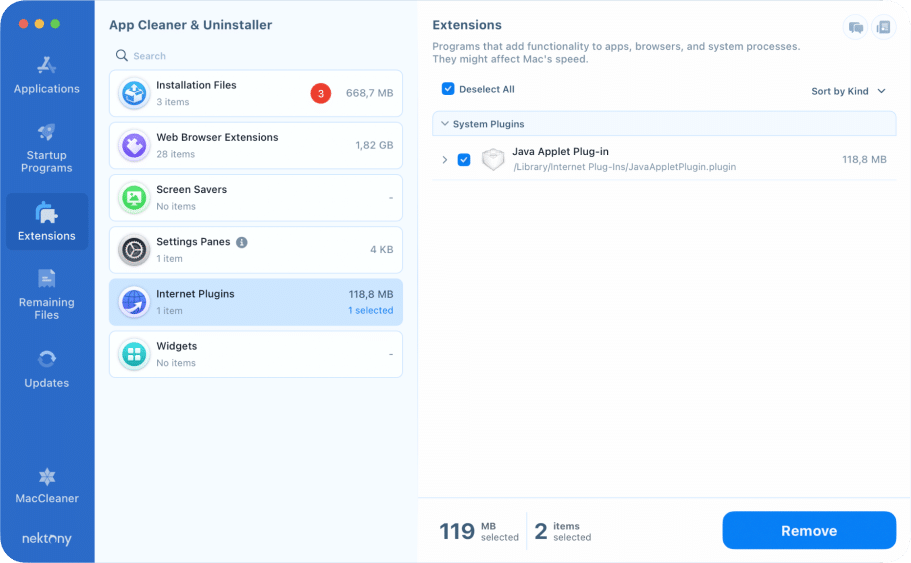The image size is (911, 563).
Task: Click the Search input field
Action: coord(256,56)
